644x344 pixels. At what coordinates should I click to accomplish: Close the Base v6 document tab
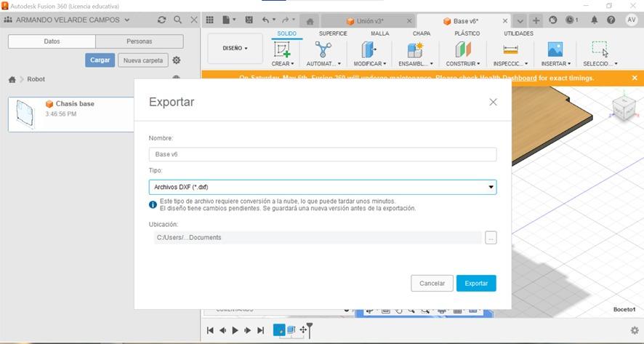505,21
